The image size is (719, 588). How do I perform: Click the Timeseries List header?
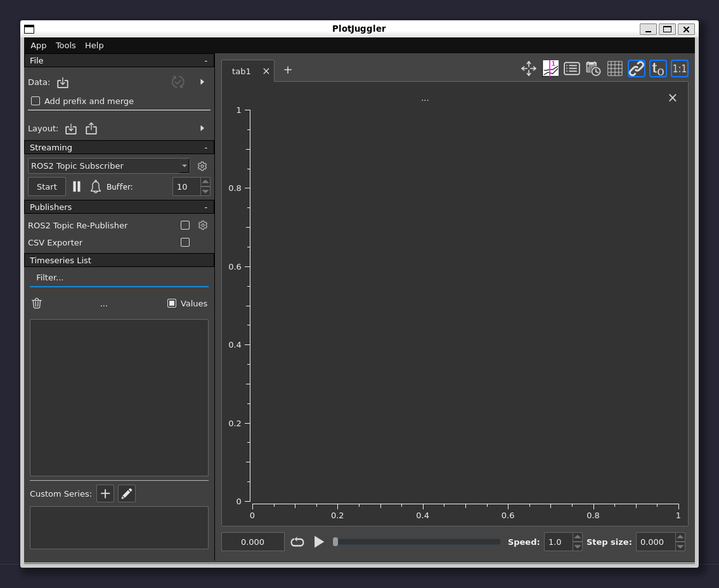[x=119, y=260]
